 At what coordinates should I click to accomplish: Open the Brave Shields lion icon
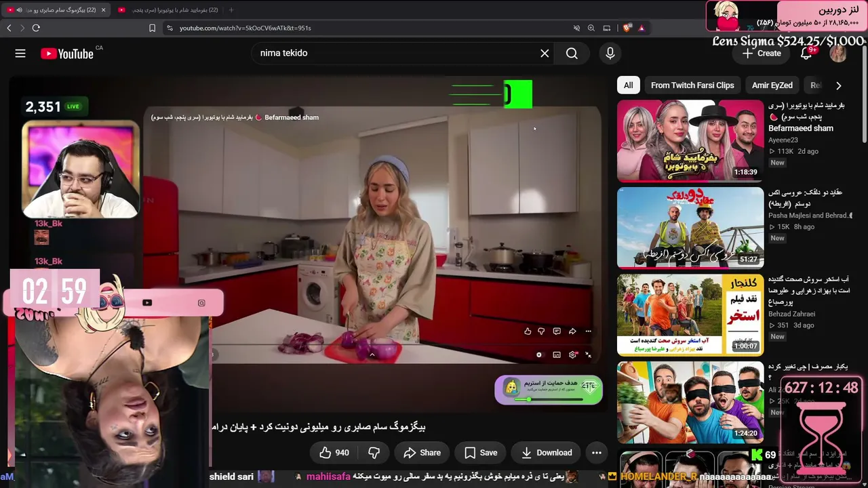tap(627, 28)
